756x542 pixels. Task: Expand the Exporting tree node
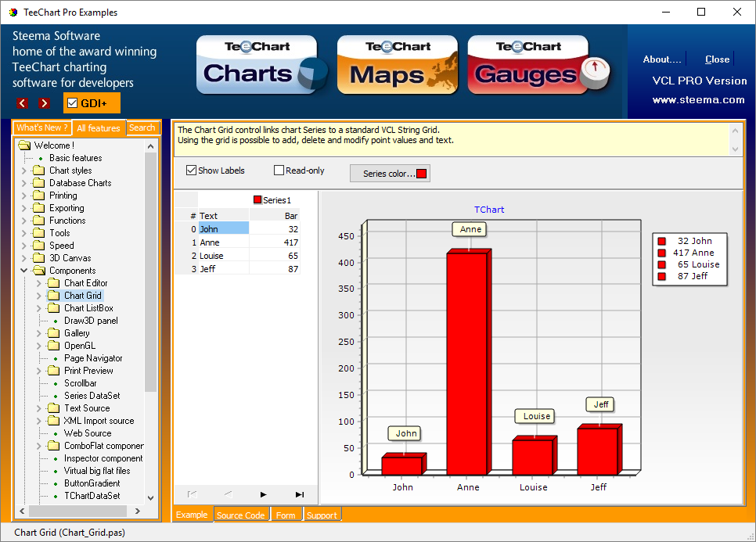24,207
